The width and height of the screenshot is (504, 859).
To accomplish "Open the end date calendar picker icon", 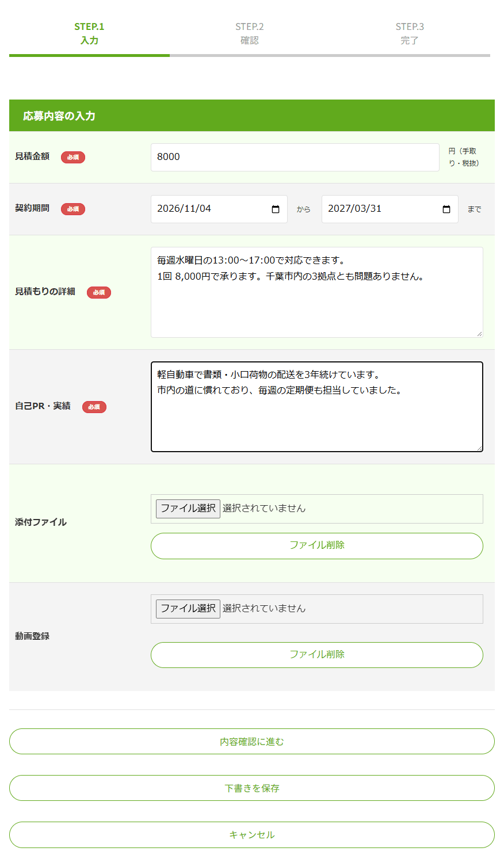I will pyautogui.click(x=446, y=209).
